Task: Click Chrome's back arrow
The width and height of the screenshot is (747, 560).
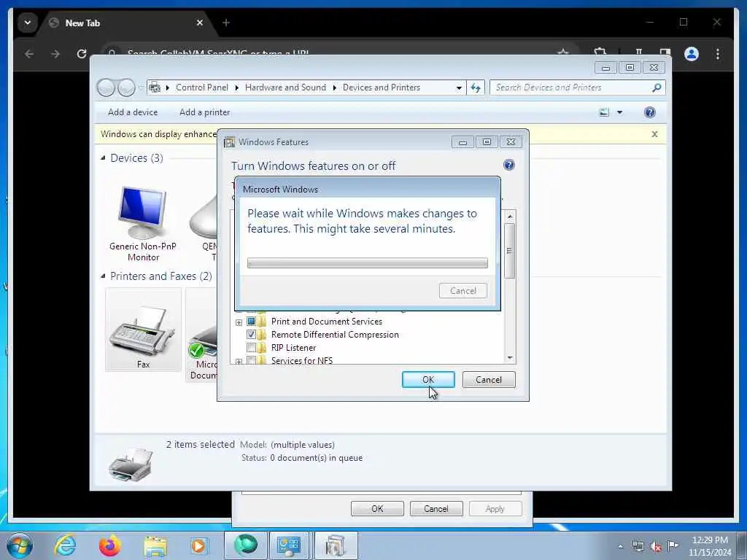Action: point(29,54)
